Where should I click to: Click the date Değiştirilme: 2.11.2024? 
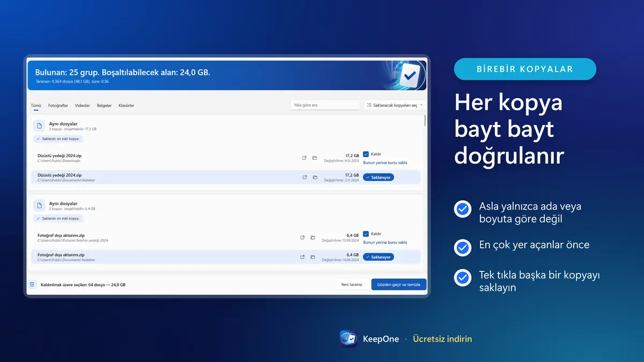tap(341, 180)
